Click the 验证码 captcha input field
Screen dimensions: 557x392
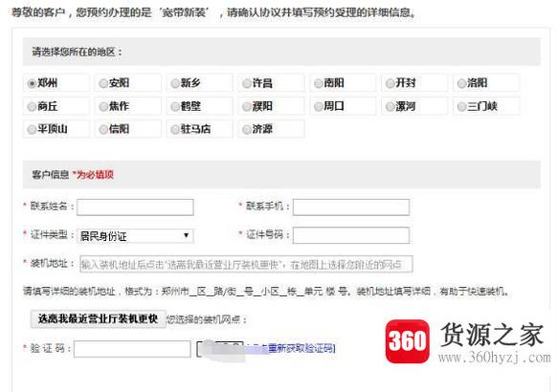(132, 349)
